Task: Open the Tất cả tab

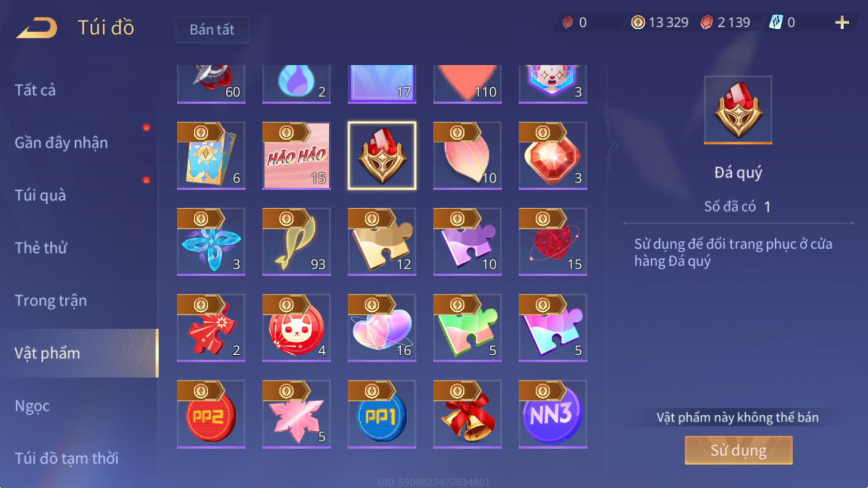Action: [x=35, y=90]
